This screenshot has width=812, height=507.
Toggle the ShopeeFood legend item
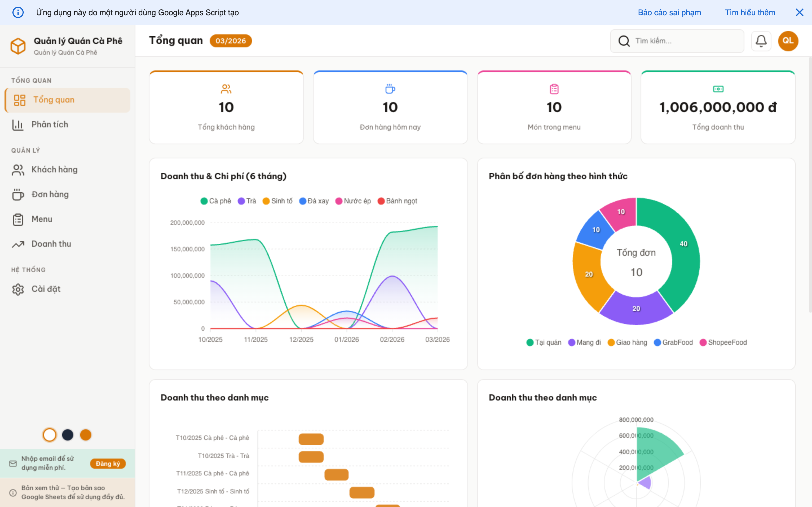click(x=723, y=342)
